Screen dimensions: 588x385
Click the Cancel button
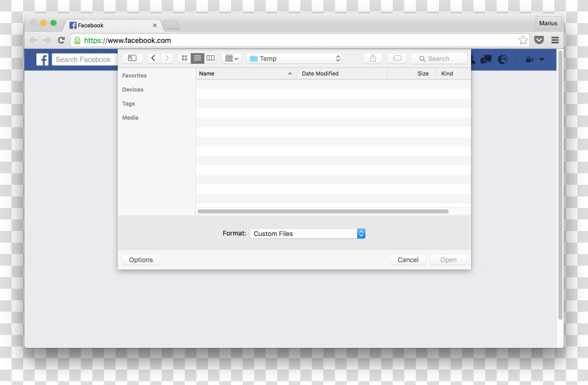click(408, 260)
